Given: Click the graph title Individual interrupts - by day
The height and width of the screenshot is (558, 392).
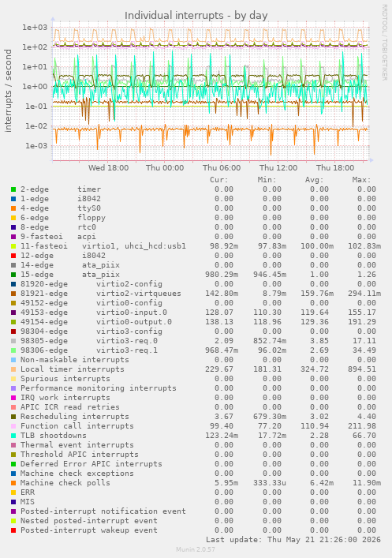Looking at the screenshot, I should point(196,16).
